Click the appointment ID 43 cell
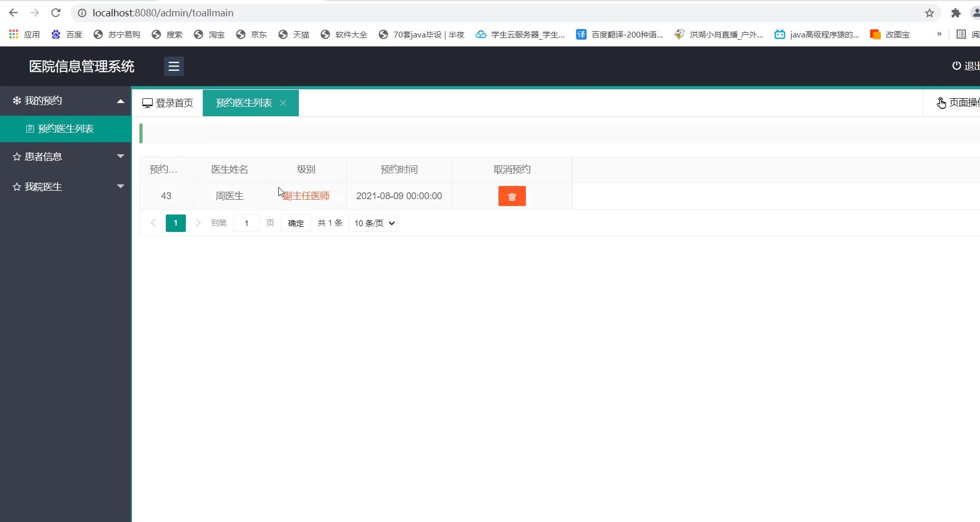980x522 pixels. tap(166, 196)
